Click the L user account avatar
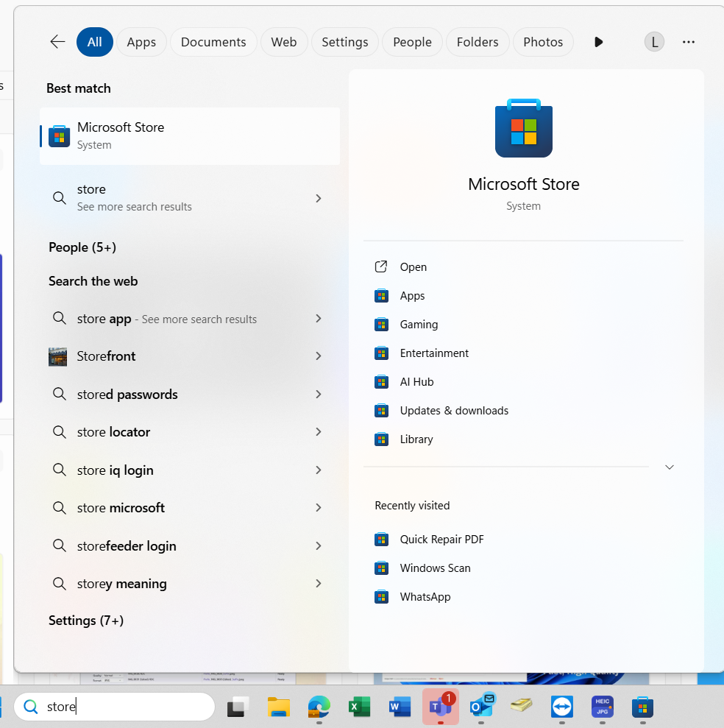Viewport: 724px width, 728px height. click(654, 42)
